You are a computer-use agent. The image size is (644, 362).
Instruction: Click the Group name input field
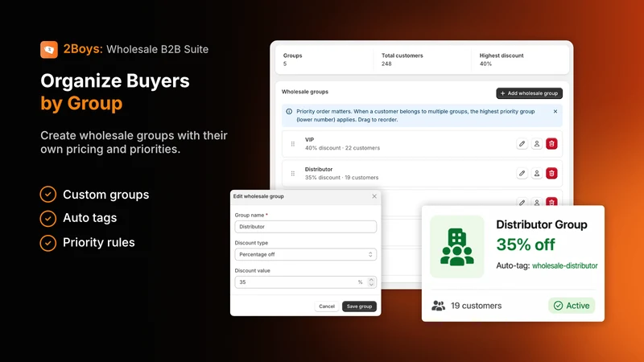pyautogui.click(x=306, y=227)
